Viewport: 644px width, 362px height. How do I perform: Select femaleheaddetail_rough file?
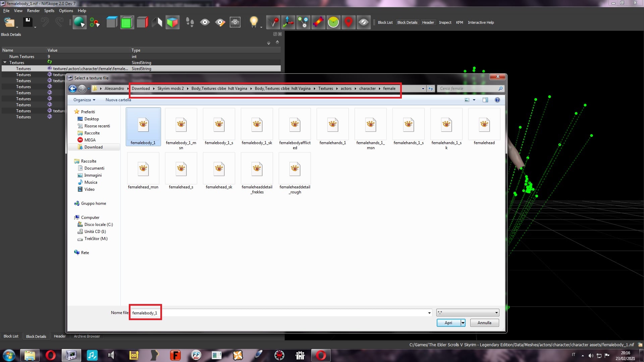tap(295, 174)
